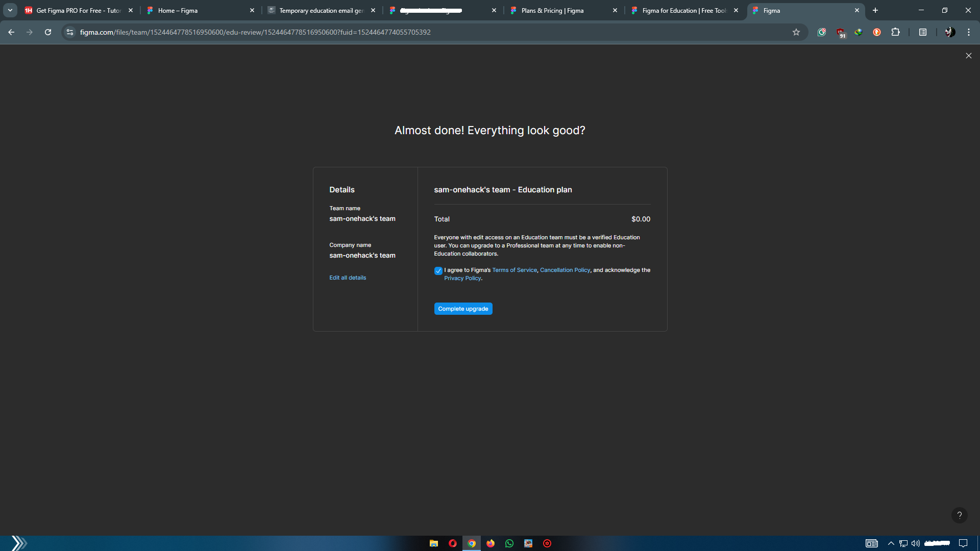Viewport: 980px width, 551px height.
Task: Close the Home – Figma tab
Action: click(x=252, y=10)
